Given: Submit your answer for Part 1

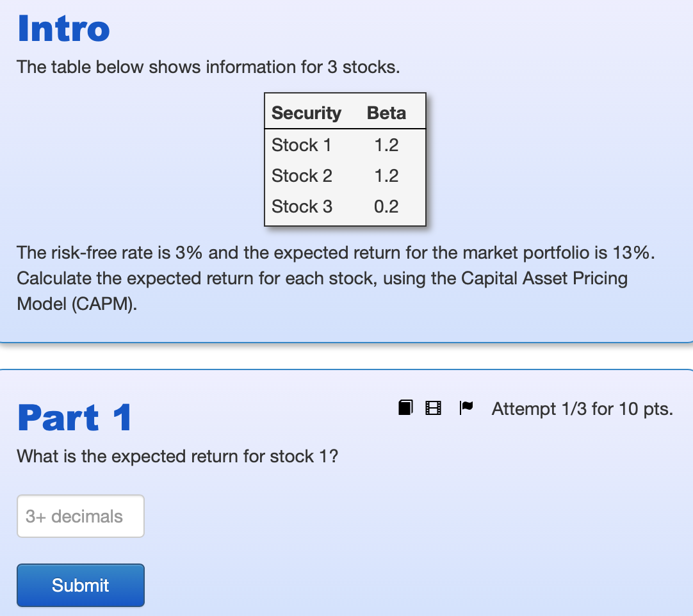Looking at the screenshot, I should [x=80, y=585].
